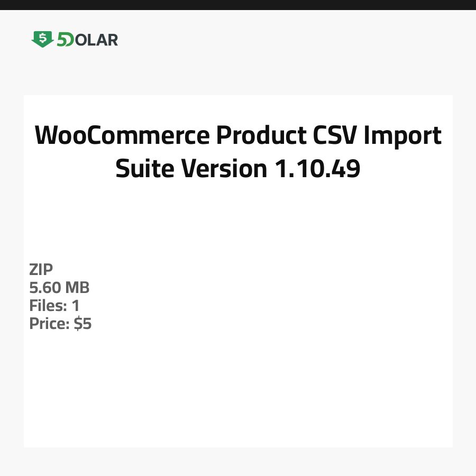Click the ZIP file type label
Image resolution: width=476 pixels, height=476 pixels.
[41, 270]
